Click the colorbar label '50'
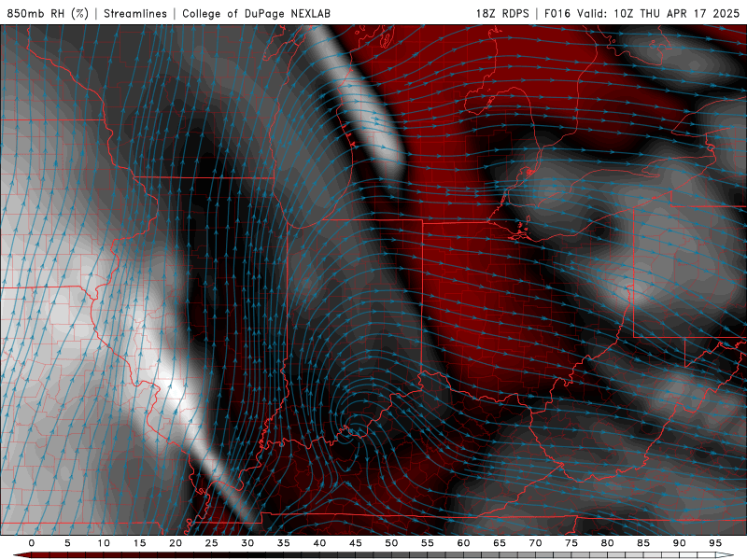 click(x=391, y=543)
